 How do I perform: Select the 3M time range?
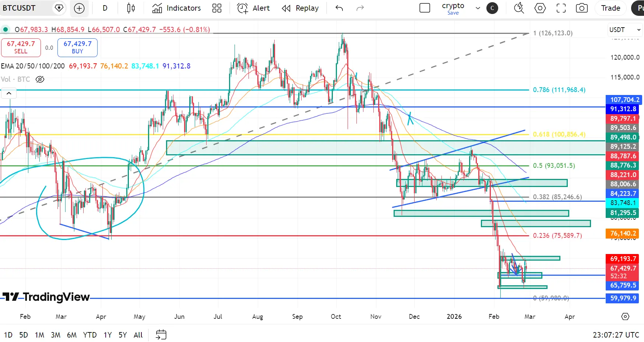coord(56,335)
